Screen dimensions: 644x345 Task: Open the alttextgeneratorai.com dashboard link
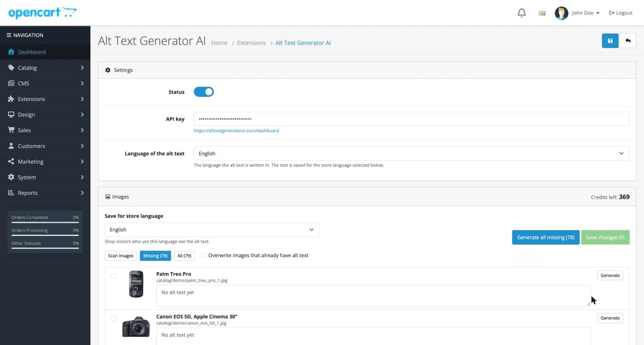click(236, 130)
